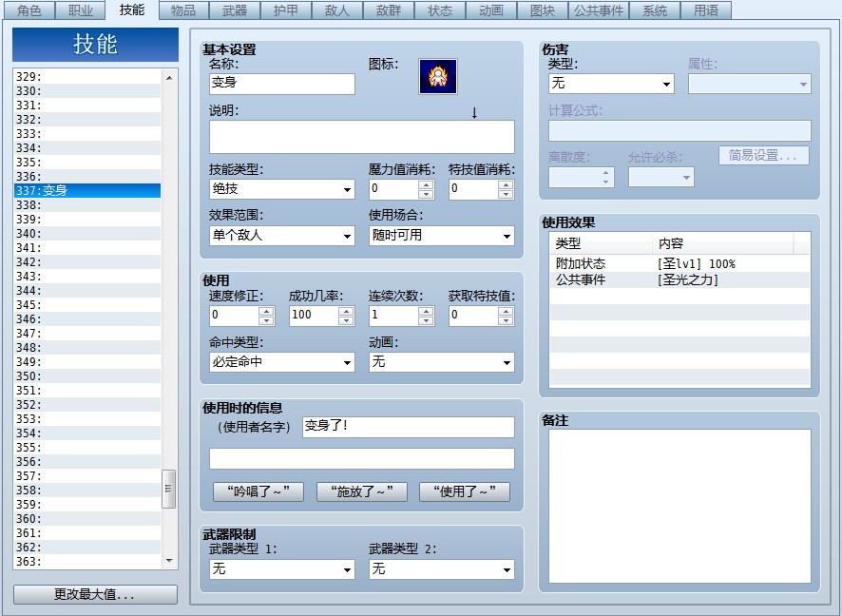The width and height of the screenshot is (842, 616).
Task: Click the 成功几率 value field showing 100
Action: coord(315,316)
